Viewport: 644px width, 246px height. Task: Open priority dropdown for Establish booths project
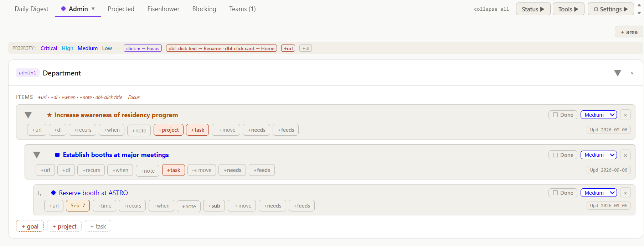tap(599, 155)
